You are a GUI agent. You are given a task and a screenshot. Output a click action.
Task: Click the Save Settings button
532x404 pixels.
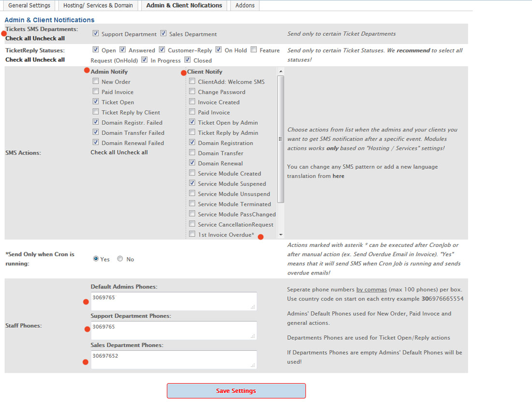236,391
